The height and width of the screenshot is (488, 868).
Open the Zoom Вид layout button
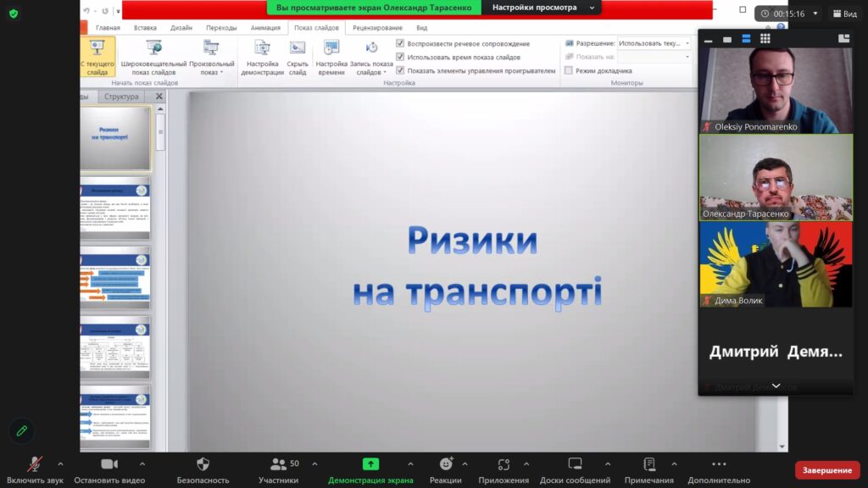[845, 14]
